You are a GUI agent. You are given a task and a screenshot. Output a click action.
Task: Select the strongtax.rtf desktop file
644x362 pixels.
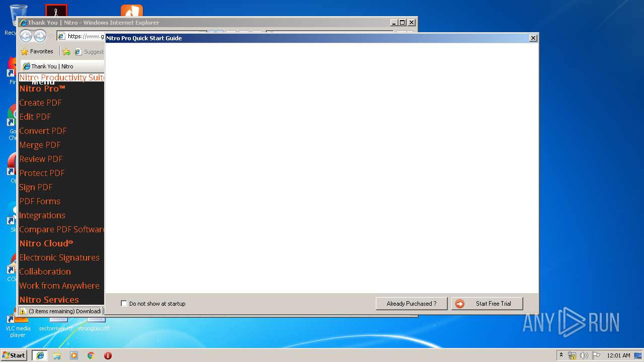click(94, 325)
